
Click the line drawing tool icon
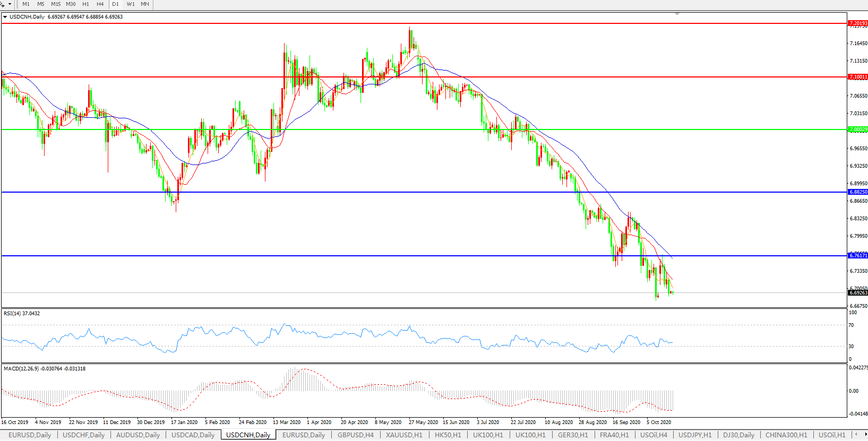(3, 4)
